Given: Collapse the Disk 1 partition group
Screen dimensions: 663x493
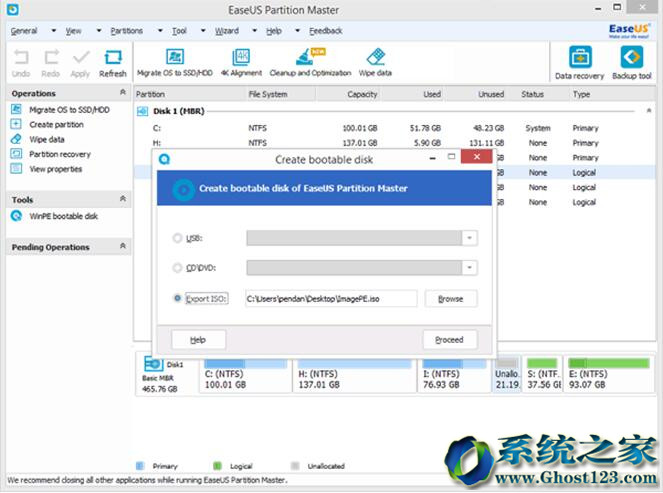Looking at the screenshot, I should 649,111.
